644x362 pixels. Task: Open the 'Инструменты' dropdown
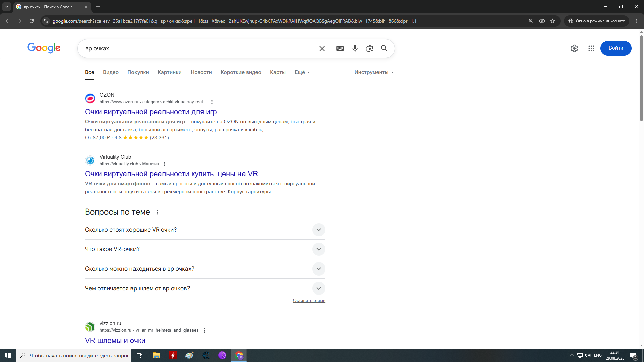[x=374, y=72]
